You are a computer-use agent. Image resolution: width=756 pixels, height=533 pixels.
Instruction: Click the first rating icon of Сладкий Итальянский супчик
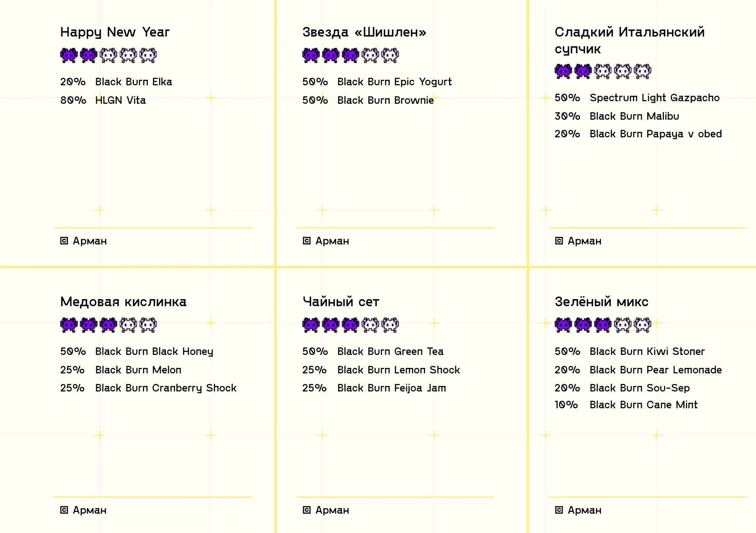click(x=563, y=71)
